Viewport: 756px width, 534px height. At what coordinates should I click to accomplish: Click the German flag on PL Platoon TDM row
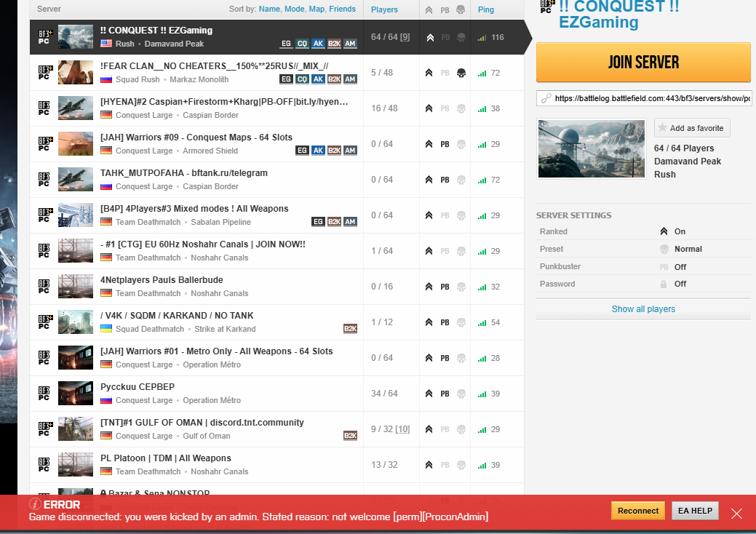coord(106,471)
